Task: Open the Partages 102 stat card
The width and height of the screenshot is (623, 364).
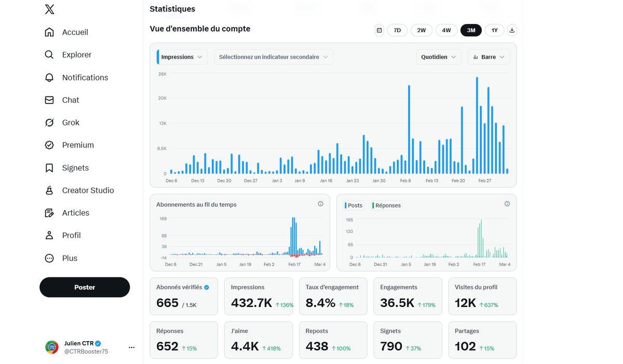Action: [482, 340]
